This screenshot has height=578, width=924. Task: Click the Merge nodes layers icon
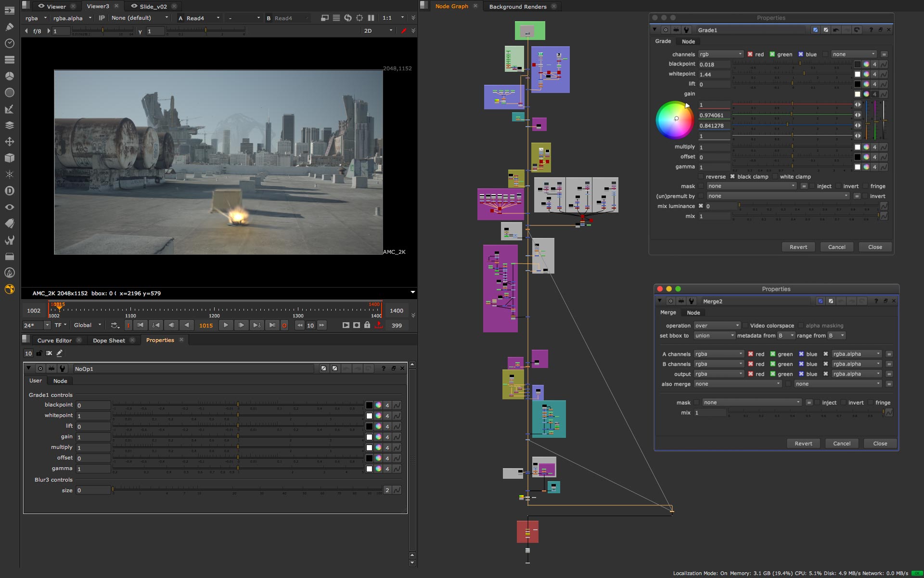pyautogui.click(x=10, y=126)
